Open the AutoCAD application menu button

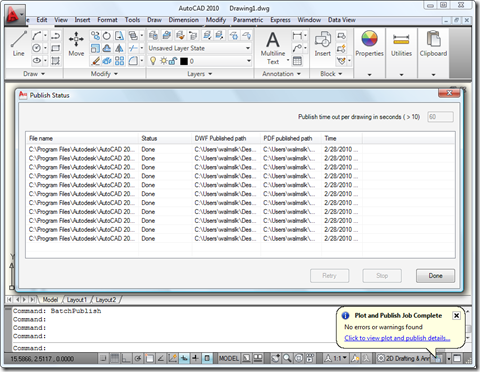pos(15,15)
